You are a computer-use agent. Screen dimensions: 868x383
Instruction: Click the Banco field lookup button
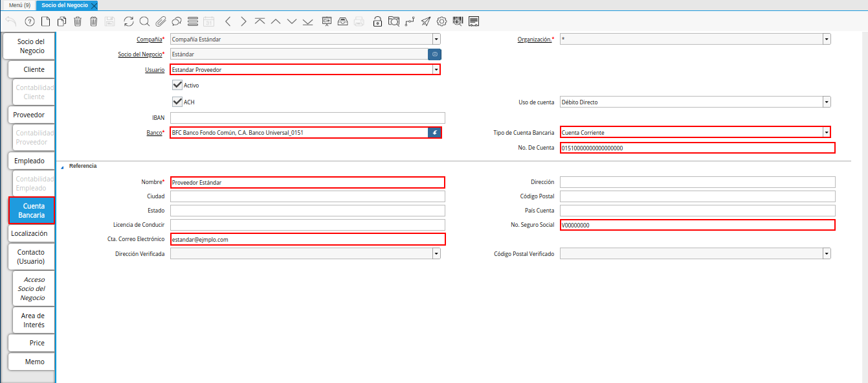435,133
